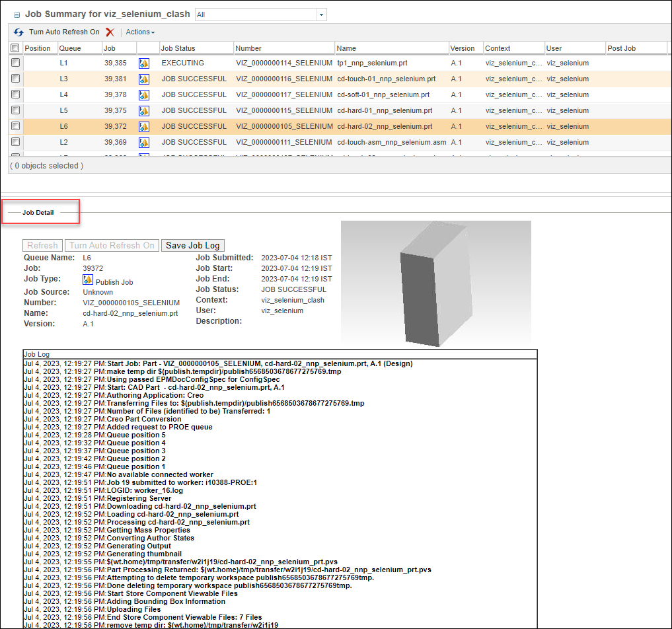Click log line 'Queue position 5'

pos(136,435)
